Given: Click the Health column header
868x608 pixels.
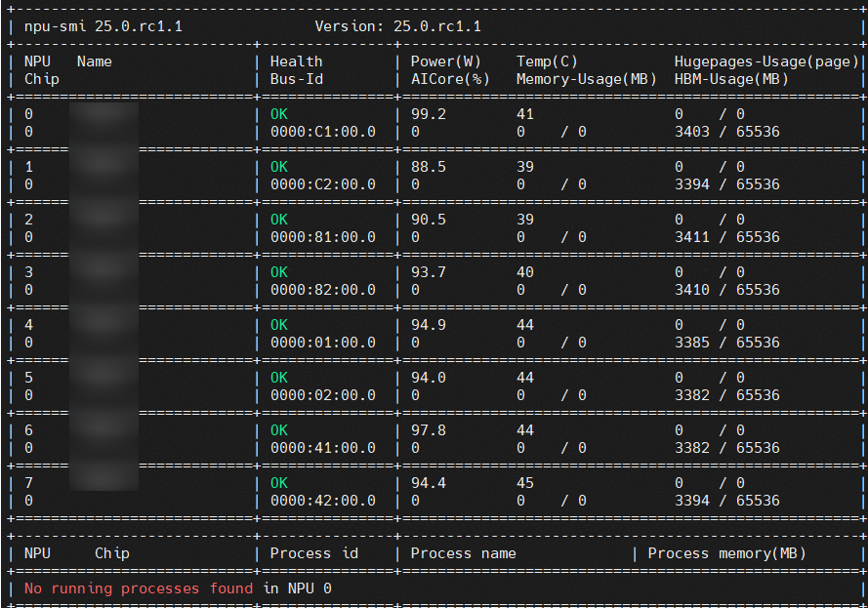Looking at the screenshot, I should coord(296,61).
